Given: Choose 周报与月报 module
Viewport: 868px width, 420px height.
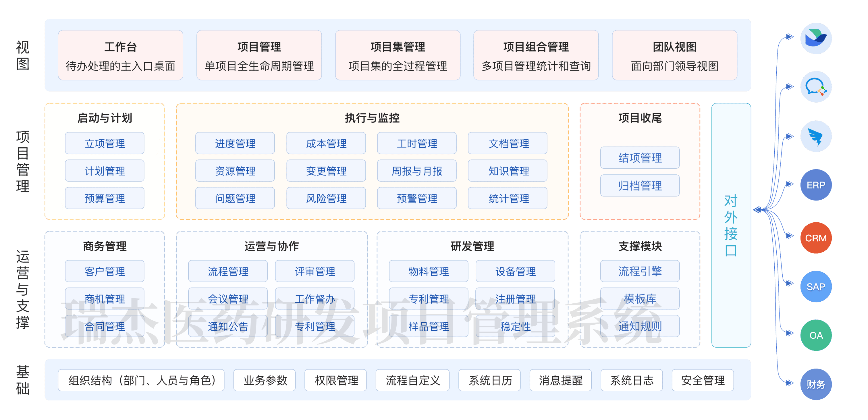Looking at the screenshot, I should [417, 171].
